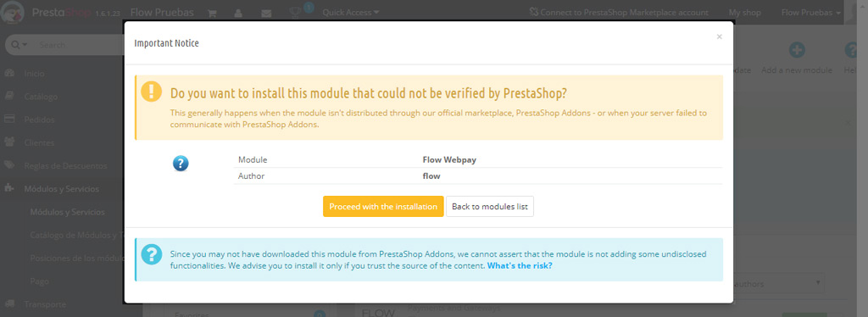Click the shopping cart icon in header
The height and width of the screenshot is (317, 868).
pos(212,13)
